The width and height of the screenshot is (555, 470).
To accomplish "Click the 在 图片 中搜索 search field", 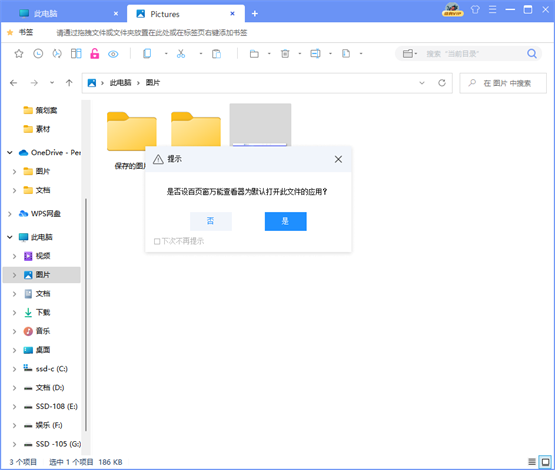I will point(503,83).
